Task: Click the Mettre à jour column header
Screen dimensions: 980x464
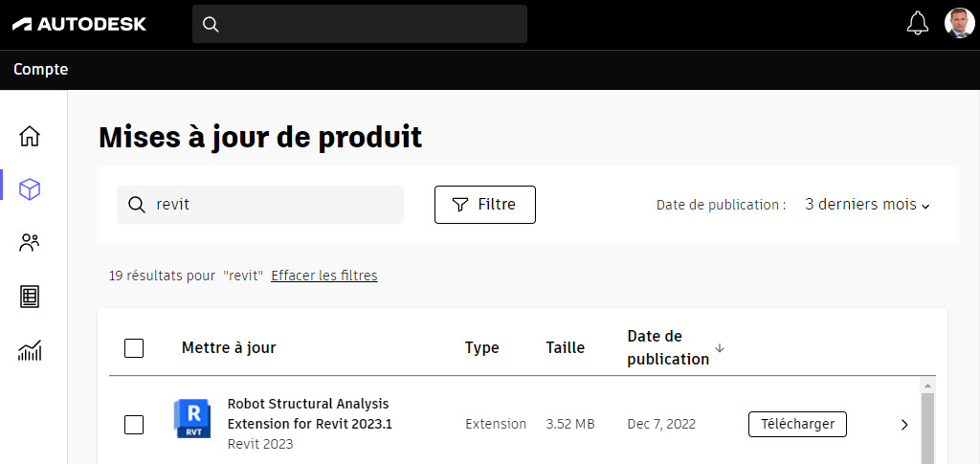Action: point(229,348)
